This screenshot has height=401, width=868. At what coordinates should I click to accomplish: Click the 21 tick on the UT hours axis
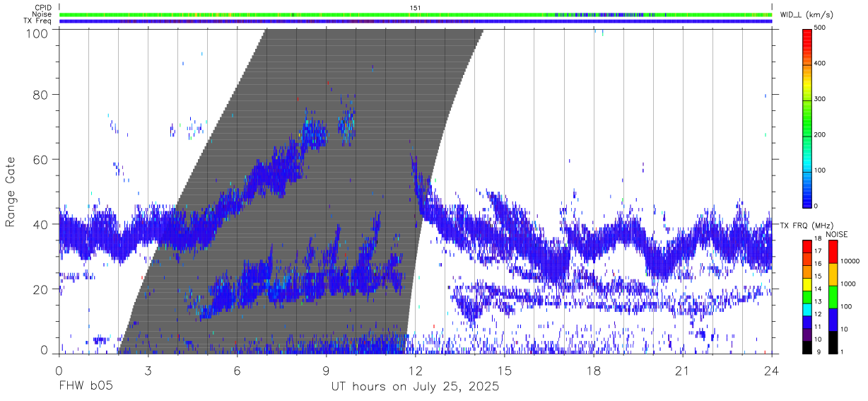tap(682, 370)
